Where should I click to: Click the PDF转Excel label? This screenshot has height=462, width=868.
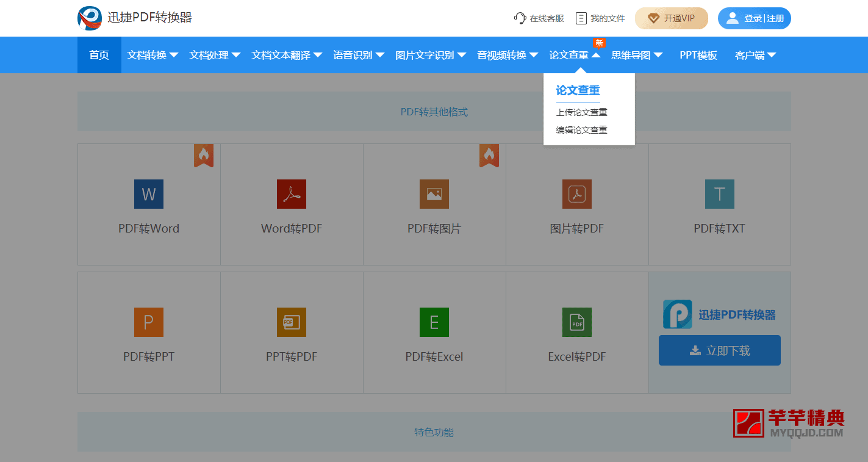click(x=434, y=357)
